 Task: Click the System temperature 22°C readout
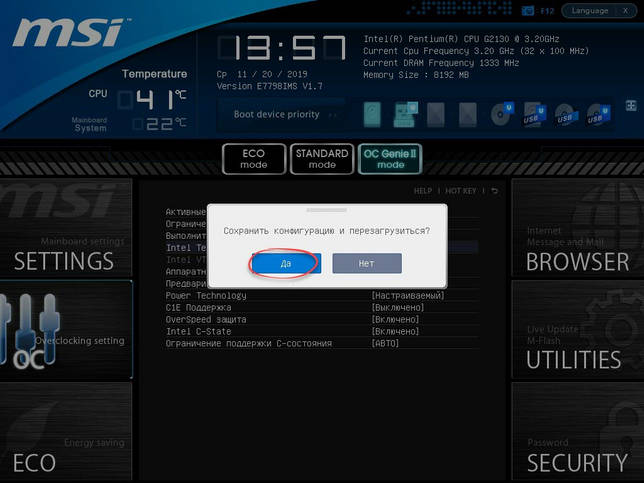[160, 124]
